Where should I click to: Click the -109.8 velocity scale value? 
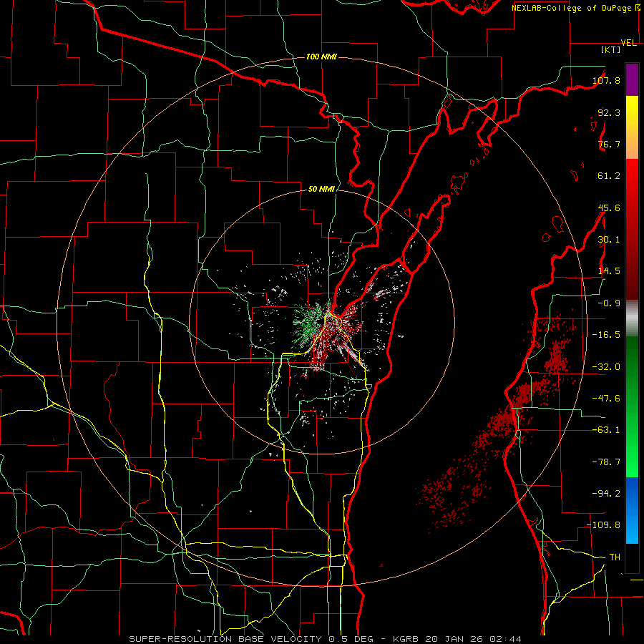604,525
